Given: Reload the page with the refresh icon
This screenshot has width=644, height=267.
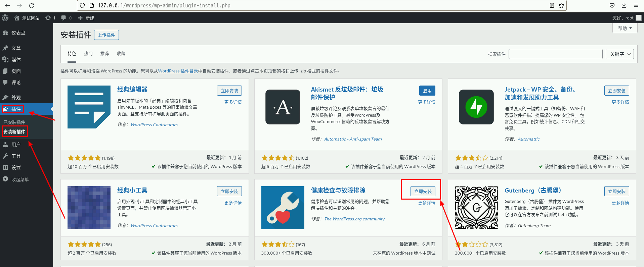Looking at the screenshot, I should [32, 5].
